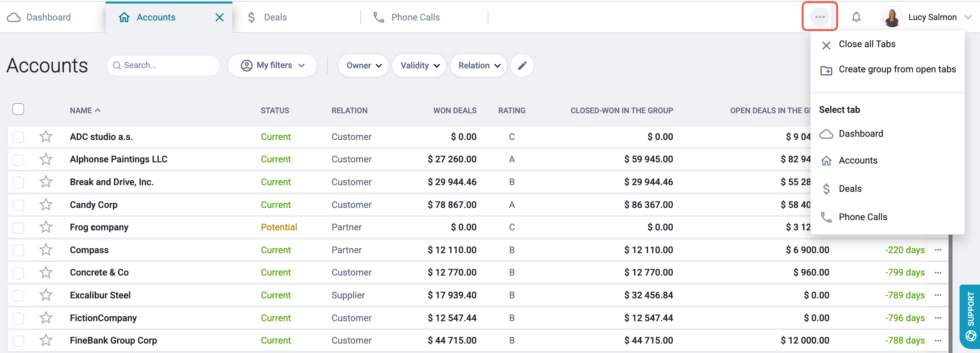Mark Break and Drive, Inc. as favorite

(x=46, y=182)
